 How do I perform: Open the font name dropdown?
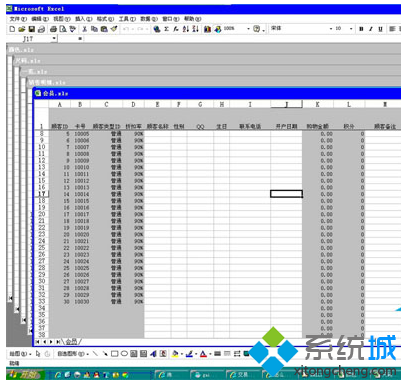pos(331,29)
